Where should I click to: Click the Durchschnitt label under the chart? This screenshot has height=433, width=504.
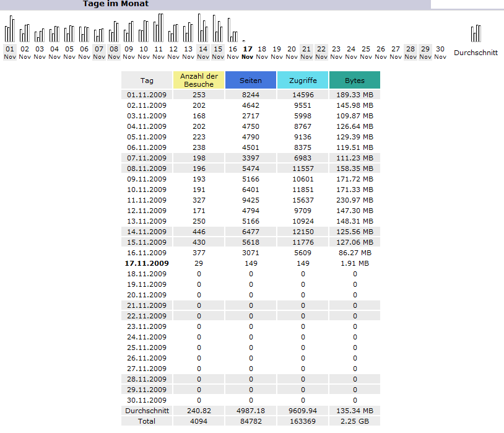pyautogui.click(x=476, y=53)
